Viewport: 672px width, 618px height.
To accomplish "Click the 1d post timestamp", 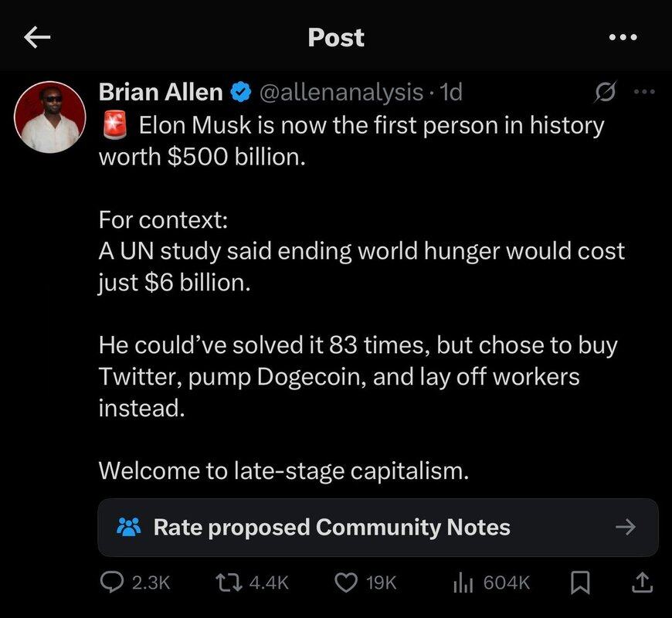I will [x=450, y=93].
